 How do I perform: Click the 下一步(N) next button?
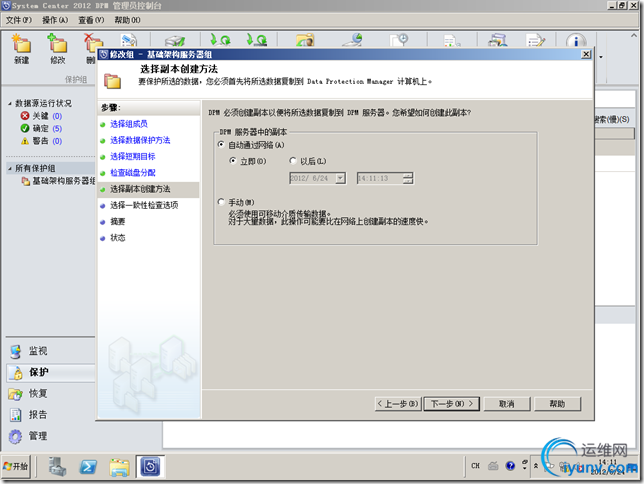(x=452, y=404)
